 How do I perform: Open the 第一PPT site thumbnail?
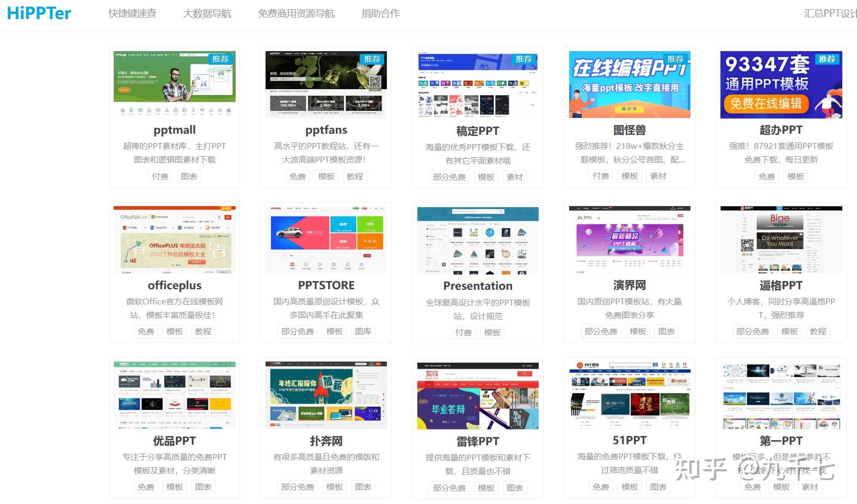[781, 395]
